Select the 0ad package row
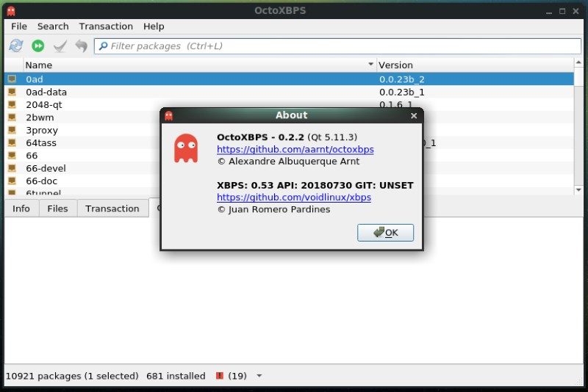 289,79
